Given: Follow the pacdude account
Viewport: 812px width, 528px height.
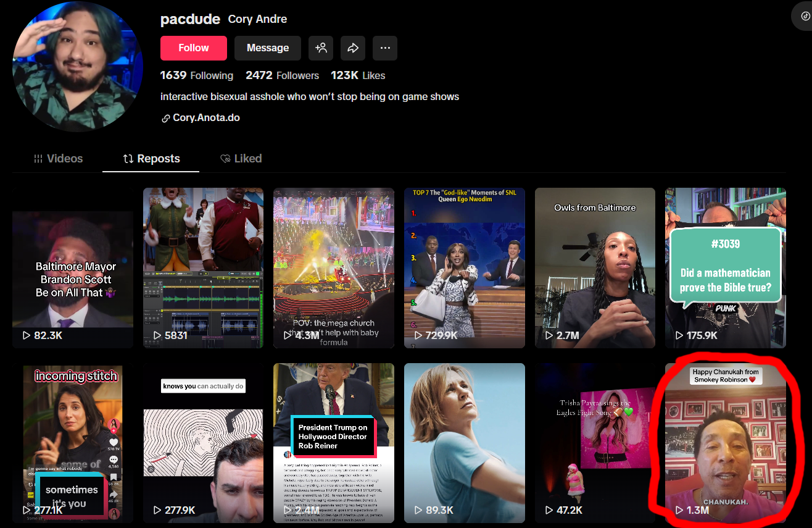Looking at the screenshot, I should 194,48.
